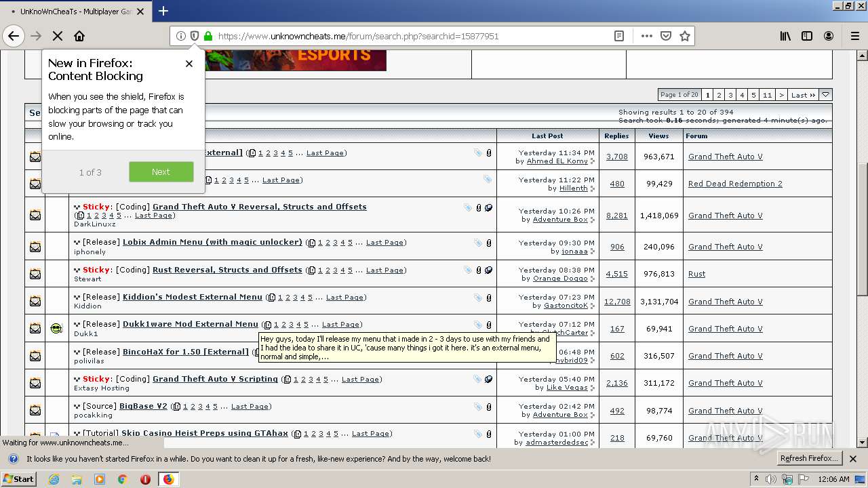Open the Lobix Admin Menu thread

[212, 242]
